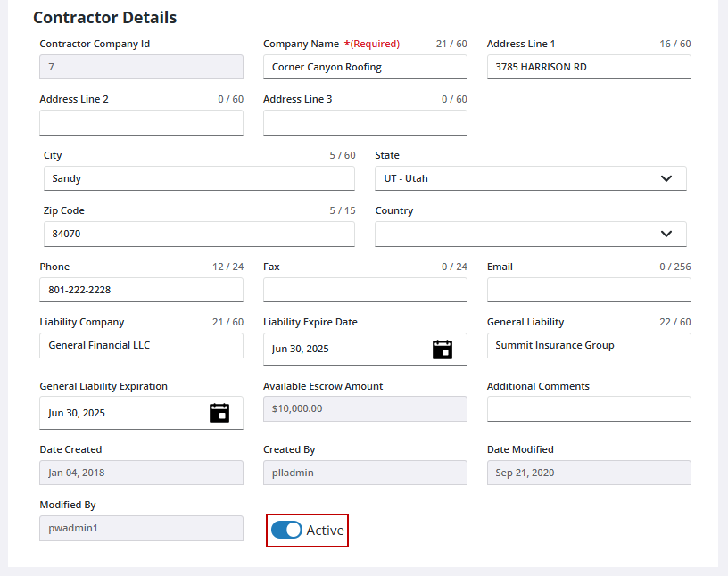
Task: Focus the Additional Comments box
Action: [x=588, y=408]
